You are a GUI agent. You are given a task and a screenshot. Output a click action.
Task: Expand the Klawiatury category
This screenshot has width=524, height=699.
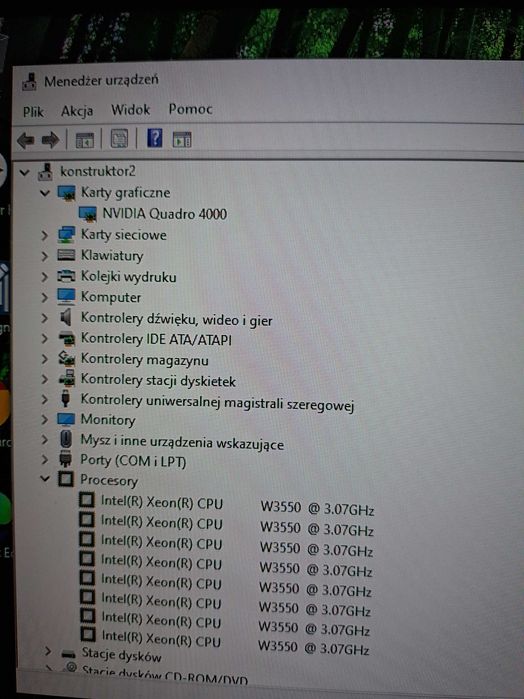pos(44,256)
